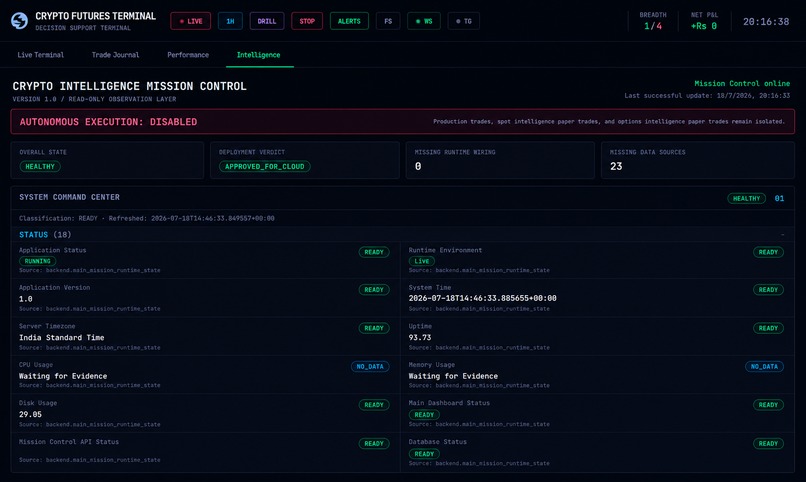Image resolution: width=806 pixels, height=482 pixels.
Task: Click the NO_DATA badge for Memory Usage
Action: click(x=764, y=366)
